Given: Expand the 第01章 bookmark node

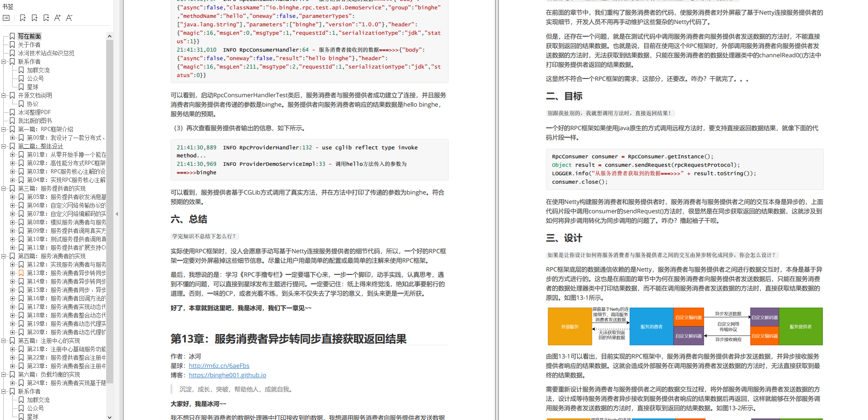Looking at the screenshot, I should (x=13, y=155).
